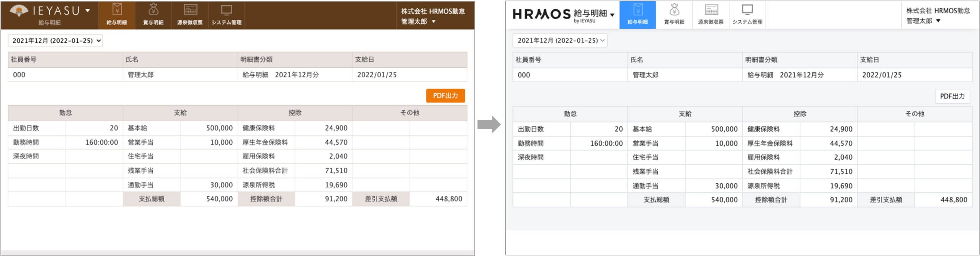Click the HRMOS logo text
This screenshot has height=256, width=980.
[541, 15]
